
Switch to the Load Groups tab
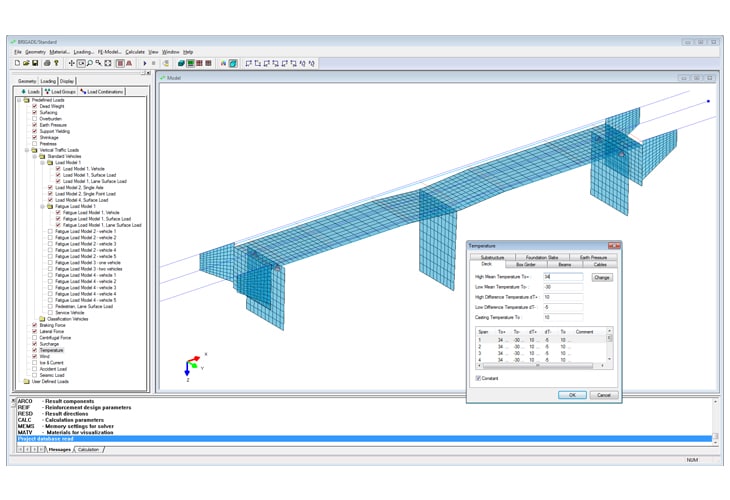[x=60, y=92]
